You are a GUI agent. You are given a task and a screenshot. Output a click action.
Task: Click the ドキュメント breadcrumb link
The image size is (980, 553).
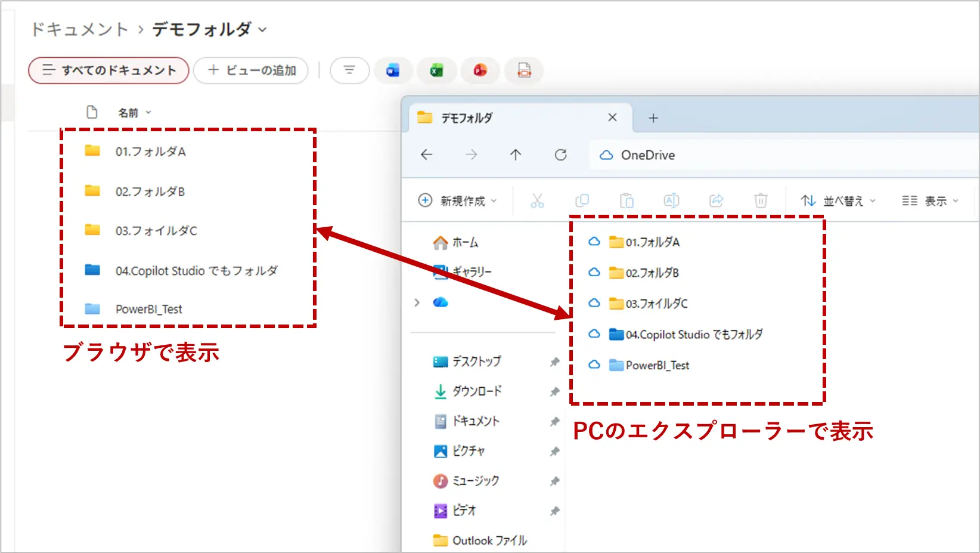point(80,29)
